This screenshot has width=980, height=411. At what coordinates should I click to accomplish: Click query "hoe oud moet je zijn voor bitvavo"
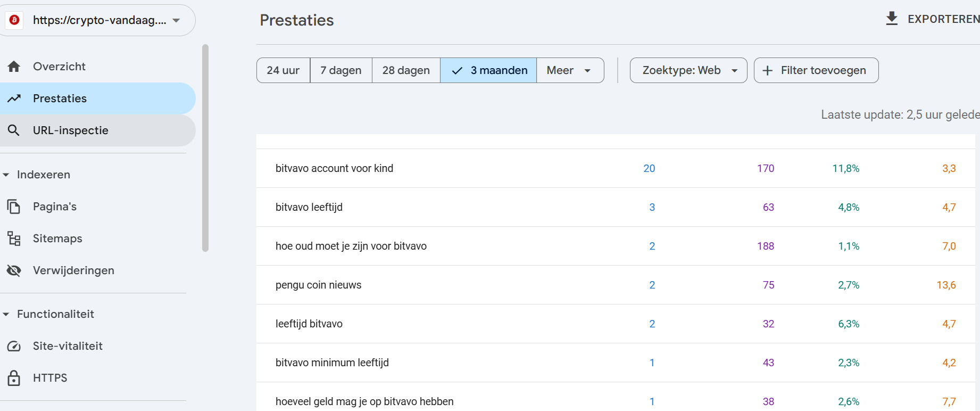pos(351,246)
